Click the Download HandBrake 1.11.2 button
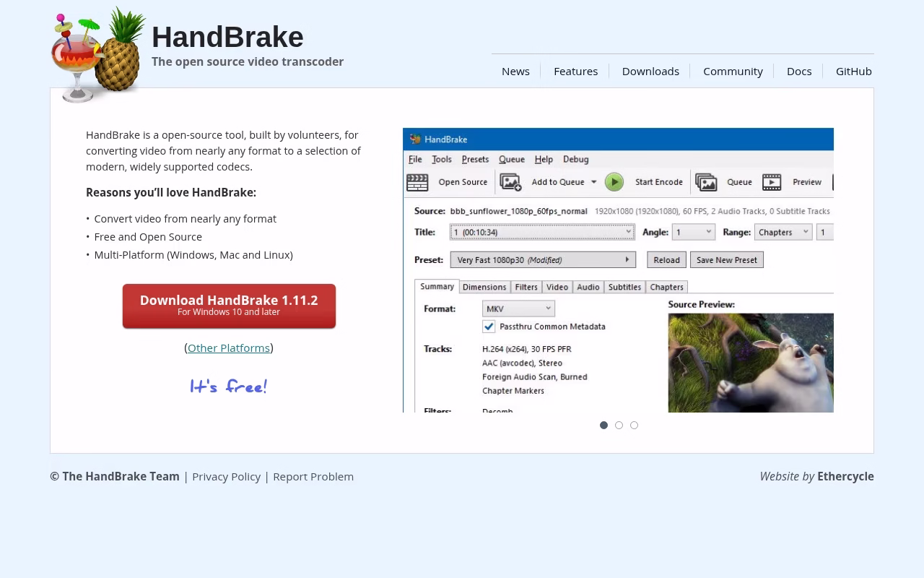The image size is (924, 578). (229, 306)
